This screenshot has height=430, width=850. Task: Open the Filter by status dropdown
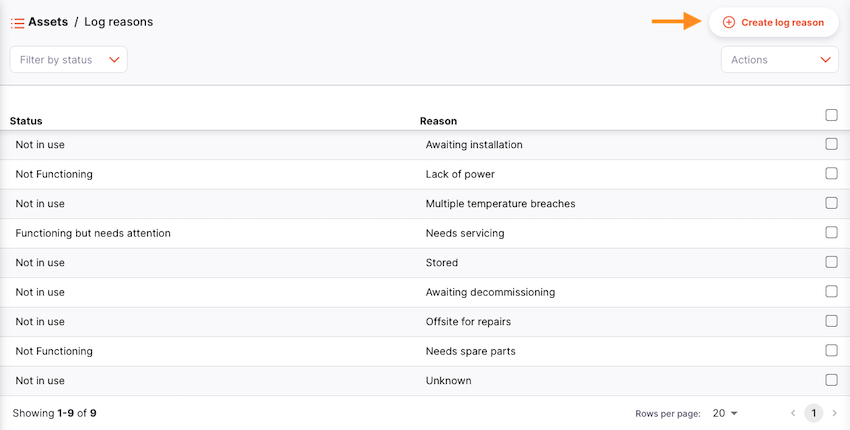point(68,60)
